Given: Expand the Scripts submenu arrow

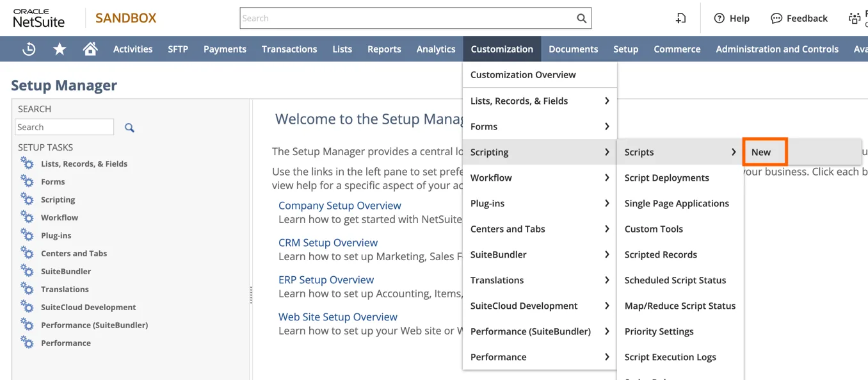Looking at the screenshot, I should [734, 152].
